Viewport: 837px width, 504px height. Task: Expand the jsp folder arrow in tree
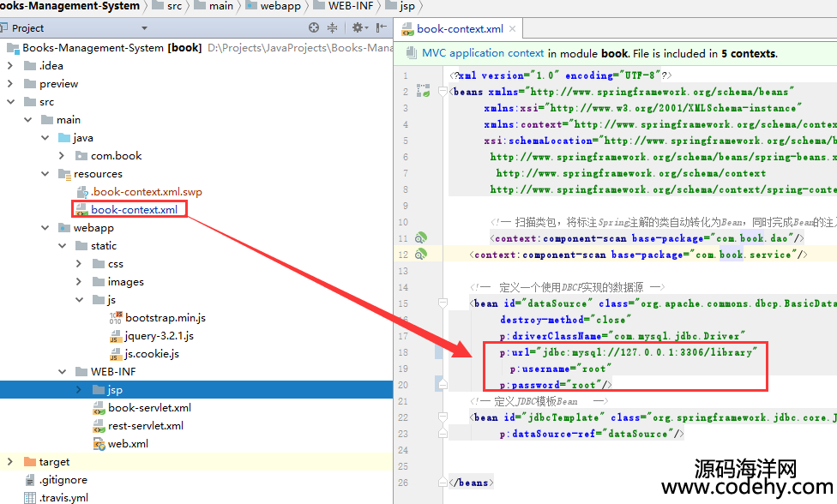[x=79, y=390]
